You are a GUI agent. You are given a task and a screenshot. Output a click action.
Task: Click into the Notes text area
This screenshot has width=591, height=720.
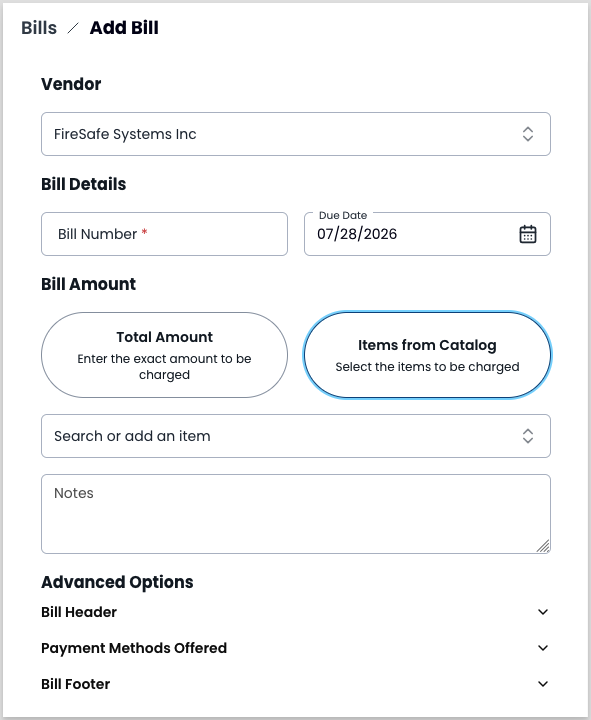point(296,514)
